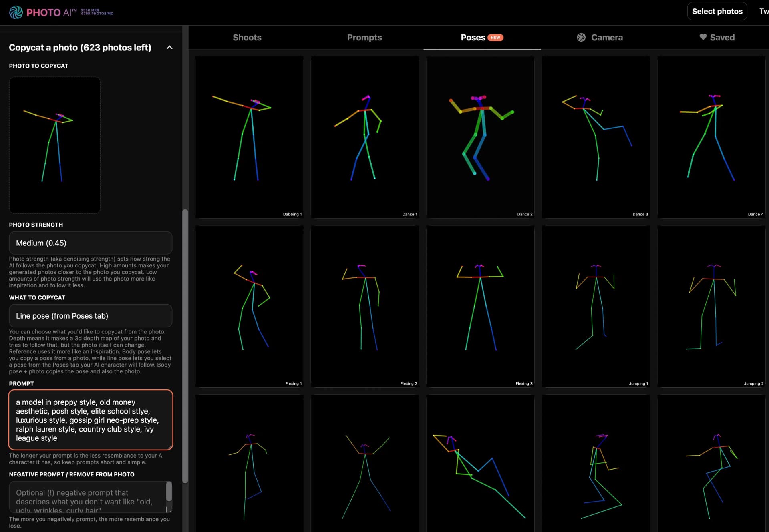Open the Photo Strength dropdown
Viewport: 769px width, 532px height.
[91, 243]
